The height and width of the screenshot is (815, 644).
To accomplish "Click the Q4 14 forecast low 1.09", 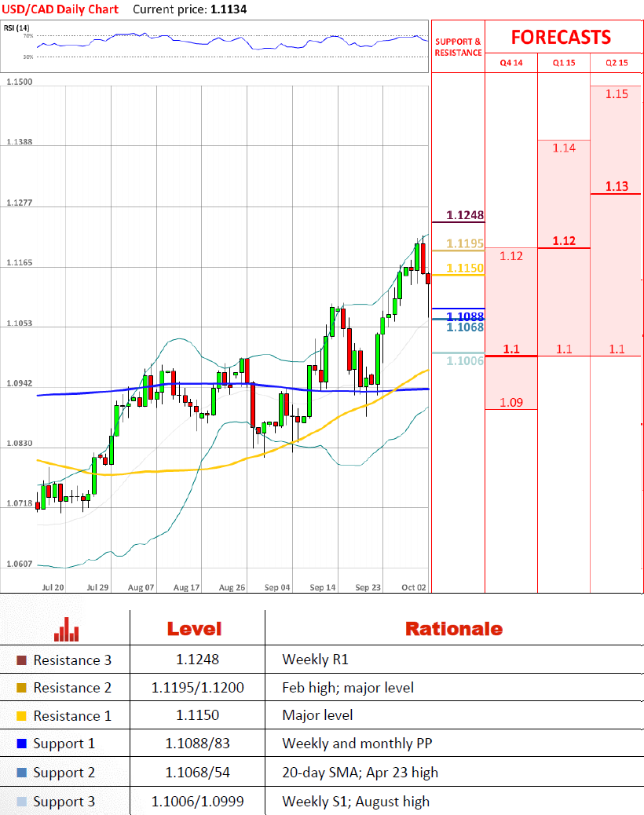I will [511, 402].
